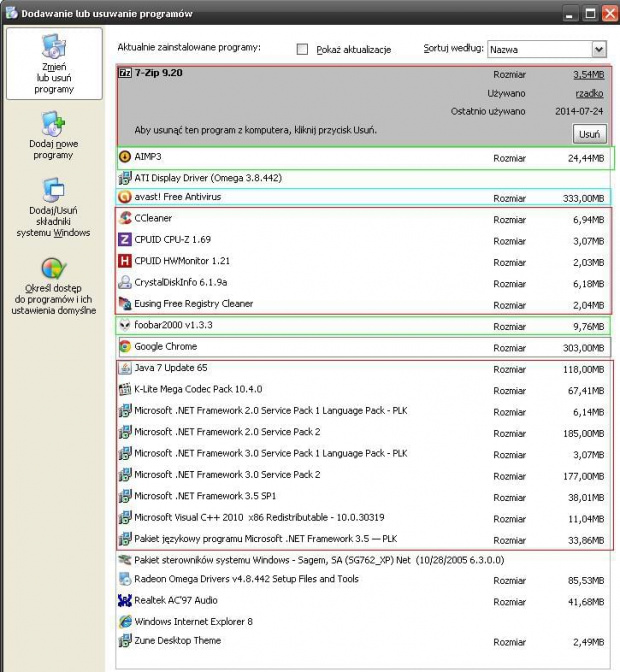Click the CCleaner icon
This screenshot has width=620, height=672.
125,218
